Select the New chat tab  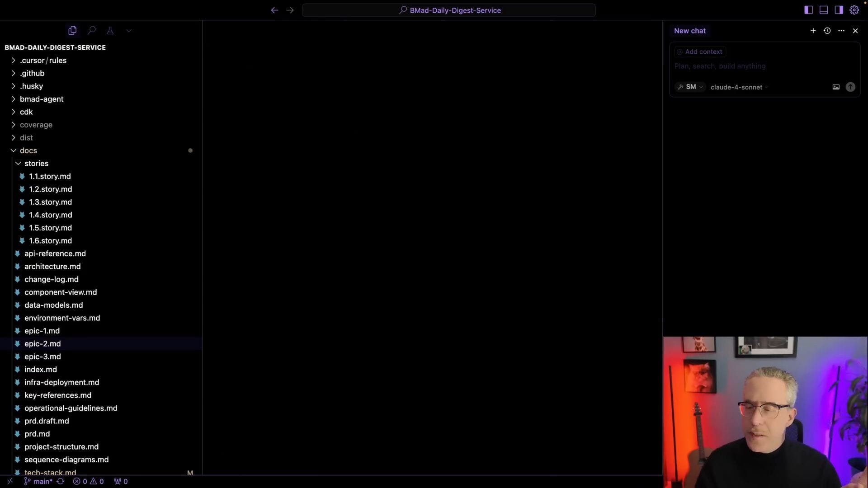(689, 31)
